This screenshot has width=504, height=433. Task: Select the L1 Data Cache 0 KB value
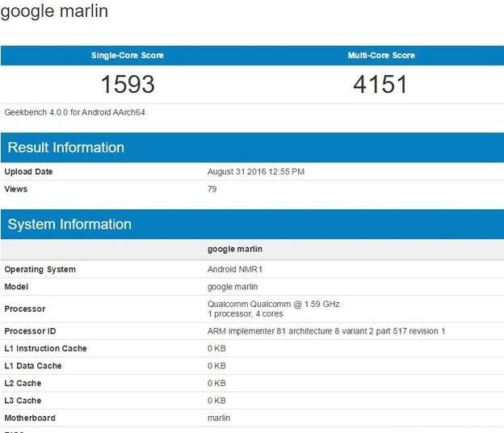[x=216, y=366]
